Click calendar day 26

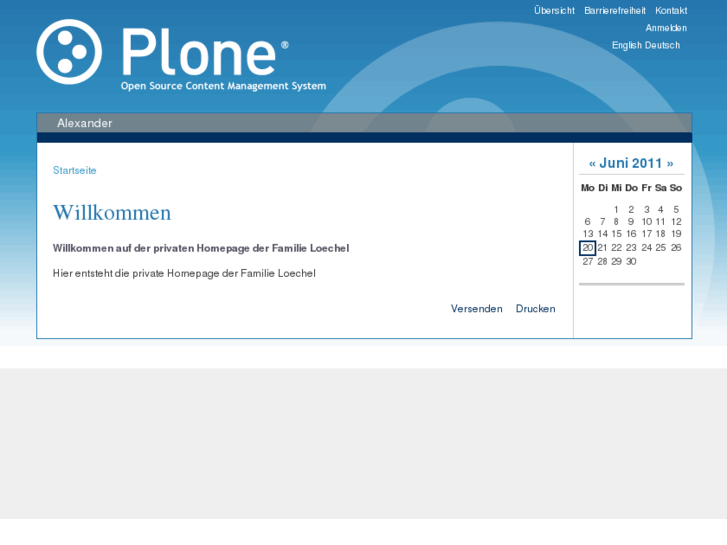click(676, 248)
